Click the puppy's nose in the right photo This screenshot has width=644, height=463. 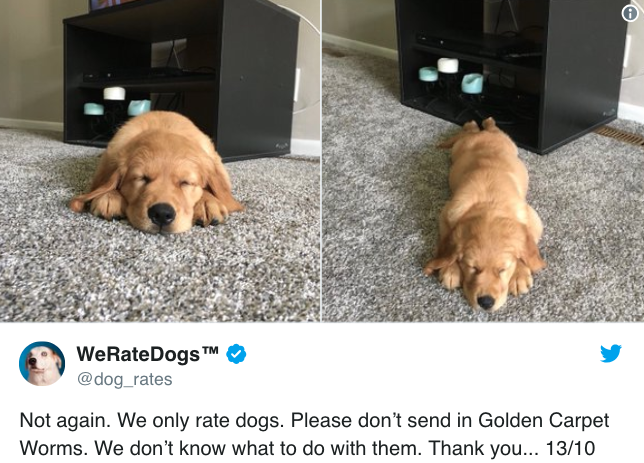pos(485,302)
